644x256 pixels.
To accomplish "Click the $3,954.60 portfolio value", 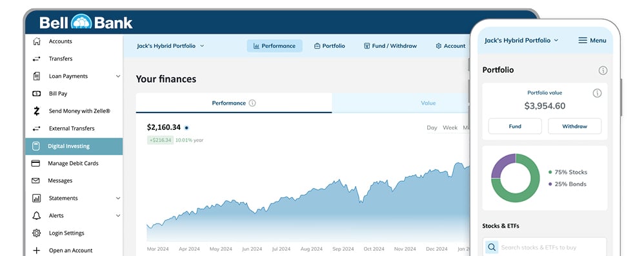I will [x=545, y=106].
